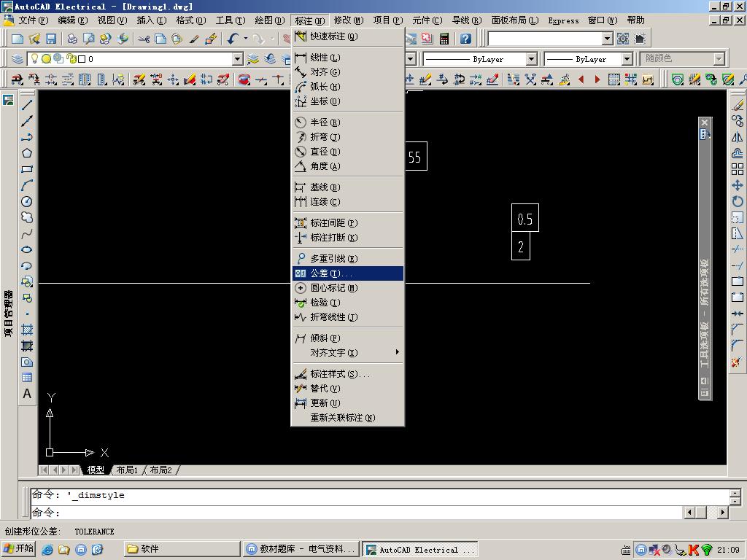The image size is (747, 560).
Task: Choose 多重引线 multileader entry
Action: (347, 259)
